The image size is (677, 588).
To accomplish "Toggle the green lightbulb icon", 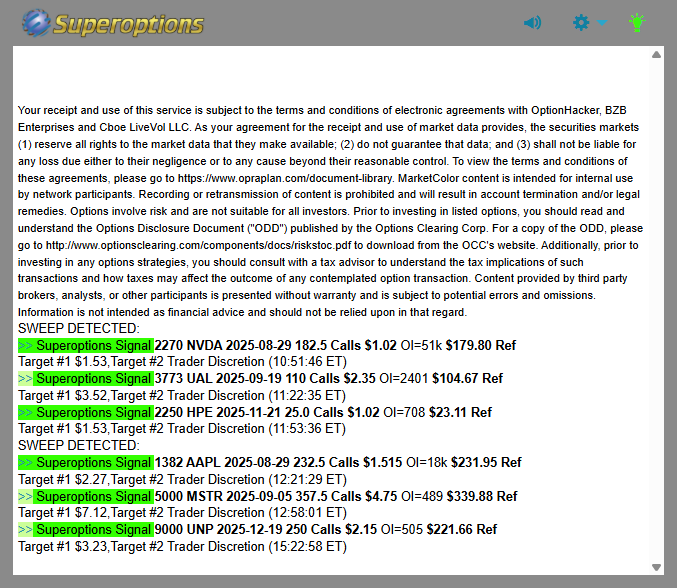I will click(x=637, y=22).
